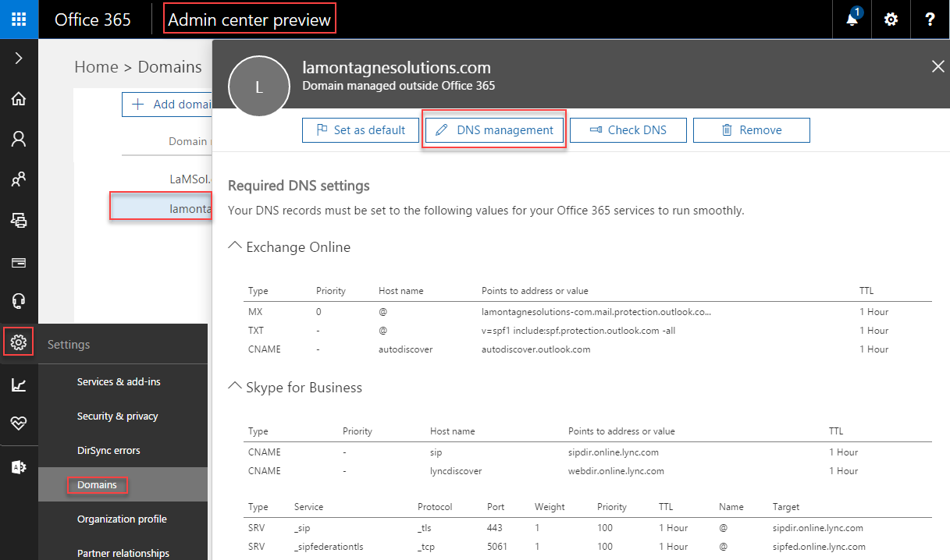The width and height of the screenshot is (950, 560).
Task: Open Health heart icon in sidebar
Action: pos(19,424)
